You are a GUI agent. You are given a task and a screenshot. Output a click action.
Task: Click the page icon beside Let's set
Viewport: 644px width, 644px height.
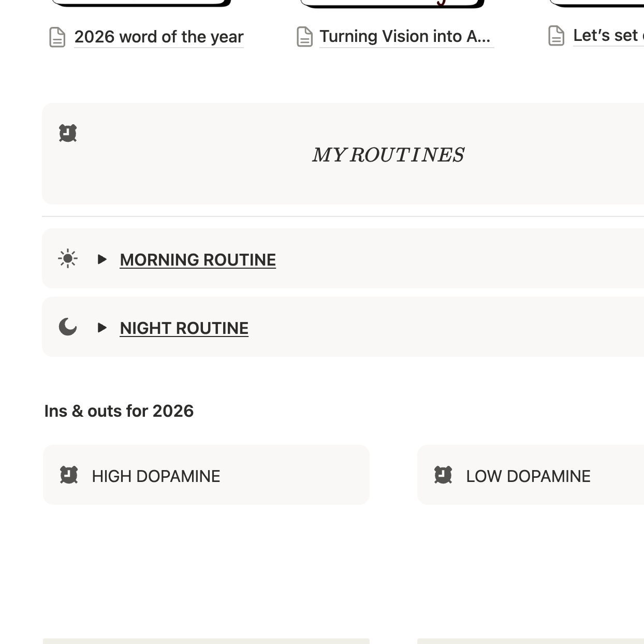556,36
